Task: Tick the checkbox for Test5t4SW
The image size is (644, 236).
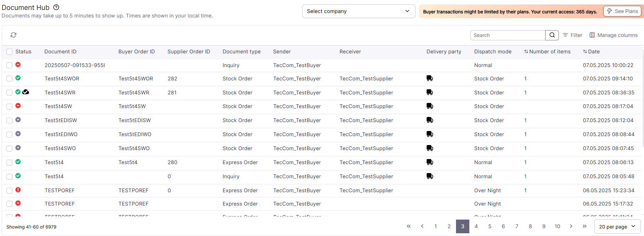Action: coord(10,106)
